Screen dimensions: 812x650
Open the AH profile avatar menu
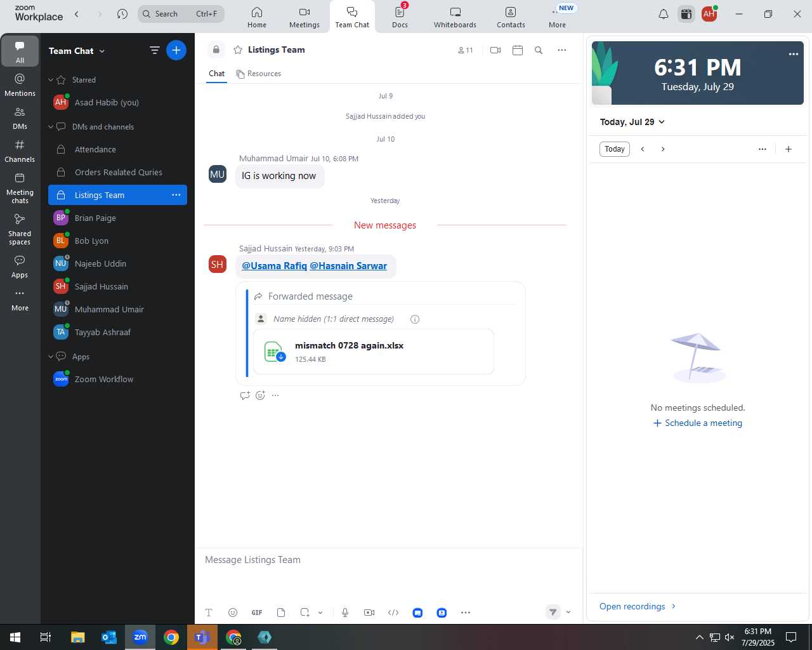tap(709, 14)
